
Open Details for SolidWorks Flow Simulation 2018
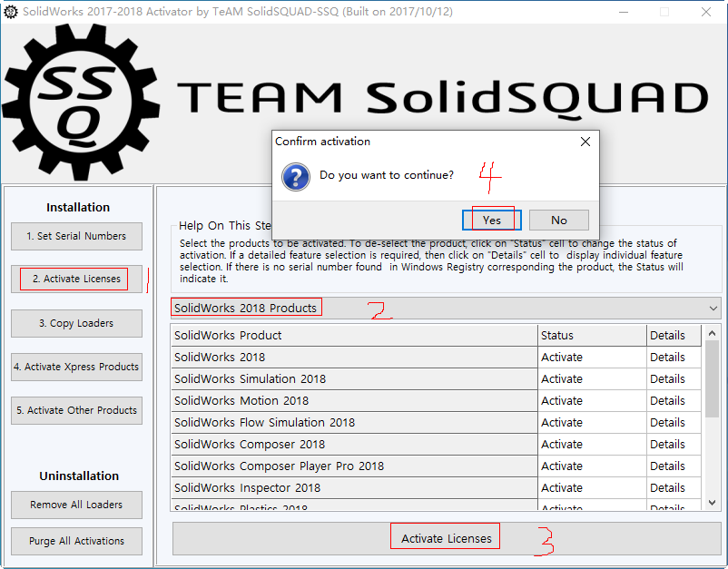[x=674, y=423]
